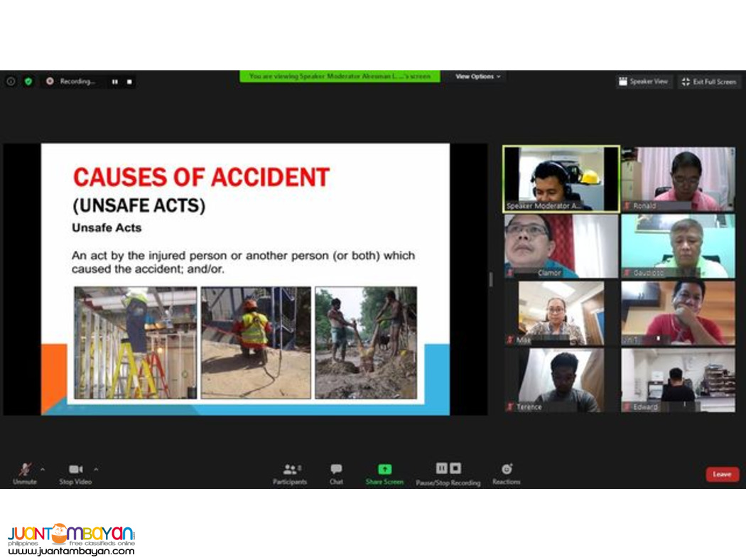
Task: Open audio options via the Unmute chevron
Action: [x=43, y=470]
